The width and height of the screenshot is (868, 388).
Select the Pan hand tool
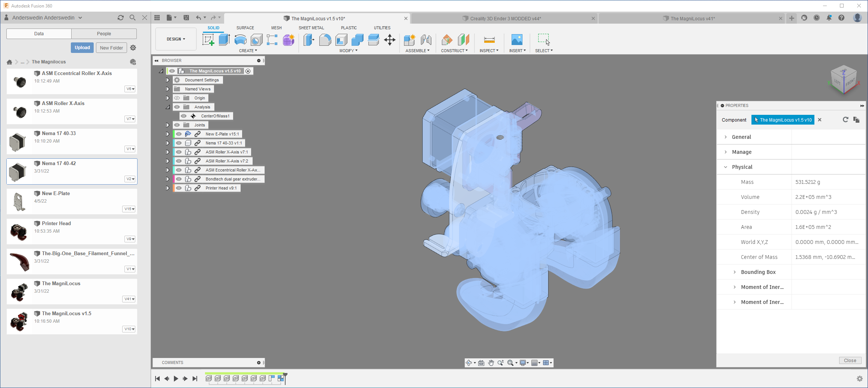[491, 362]
